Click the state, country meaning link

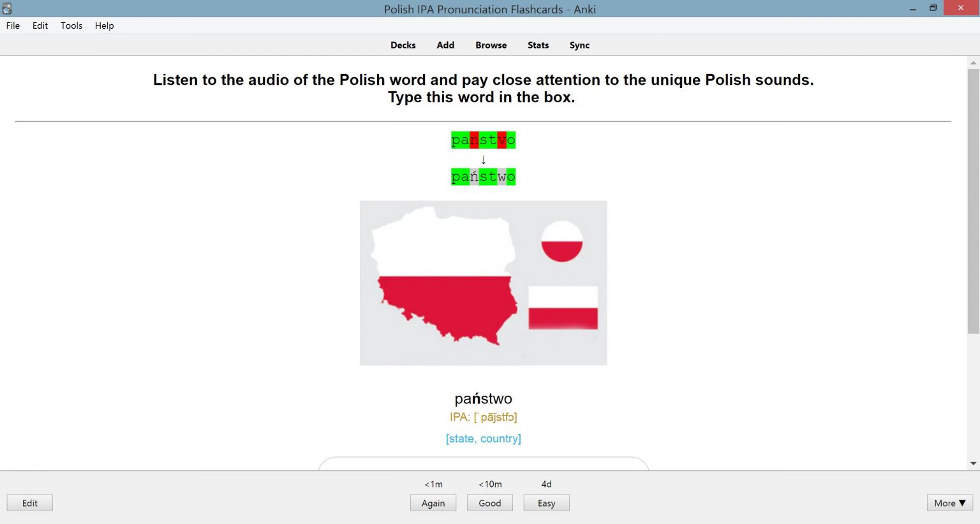point(483,438)
